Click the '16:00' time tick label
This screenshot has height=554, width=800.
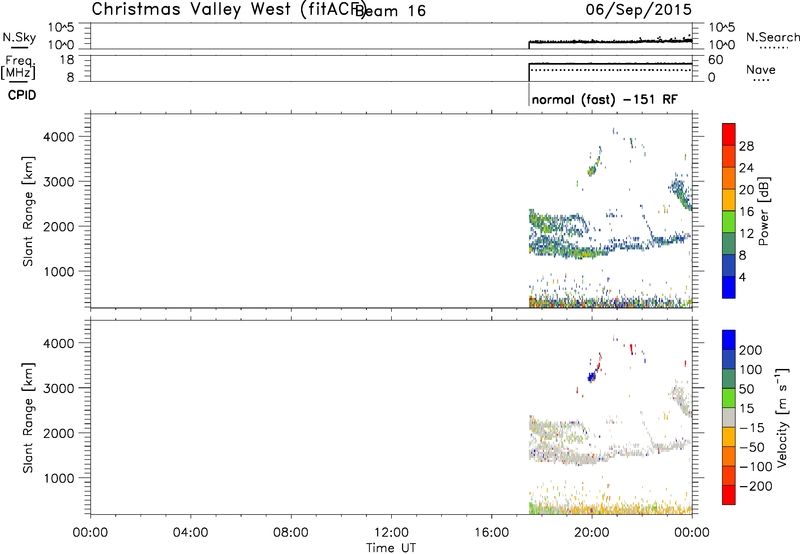click(x=491, y=533)
